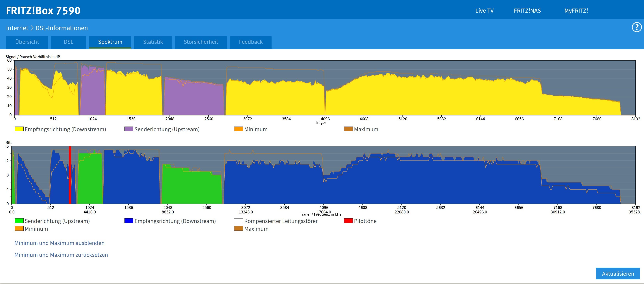Select the Spektrum tab
The height and width of the screenshot is (284, 644).
click(110, 42)
